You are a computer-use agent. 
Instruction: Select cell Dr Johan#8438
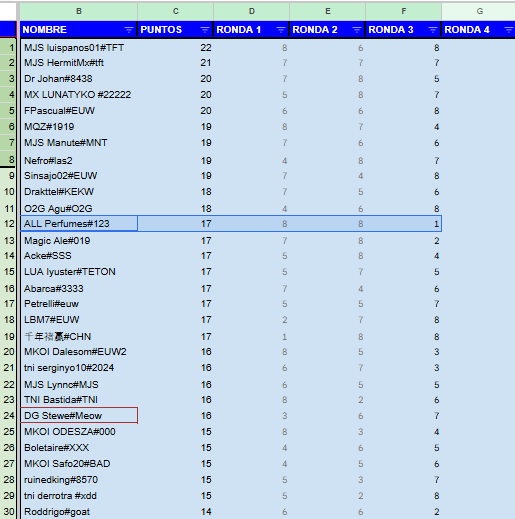coord(79,79)
